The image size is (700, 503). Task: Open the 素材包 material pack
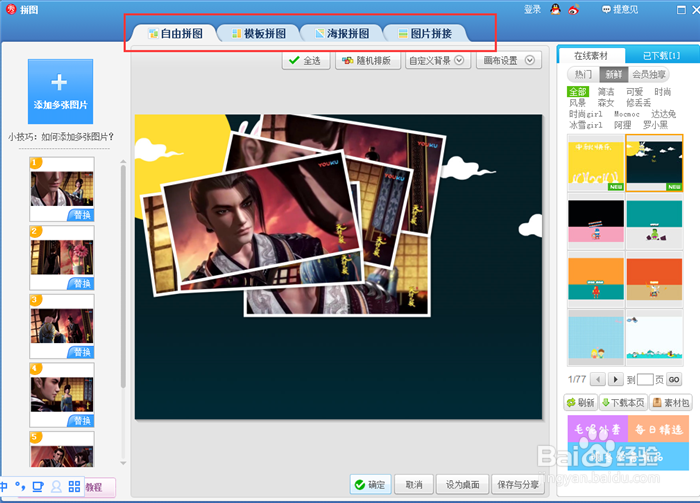pyautogui.click(x=671, y=403)
